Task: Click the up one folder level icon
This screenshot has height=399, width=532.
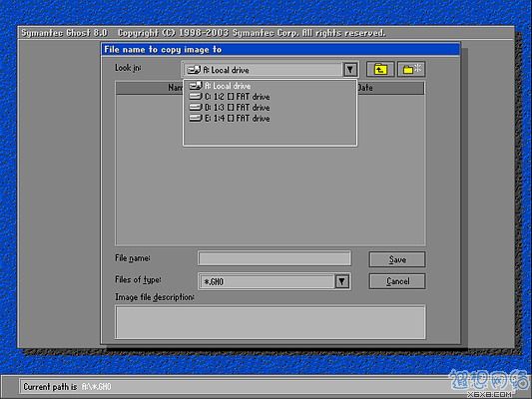Action: [x=380, y=69]
